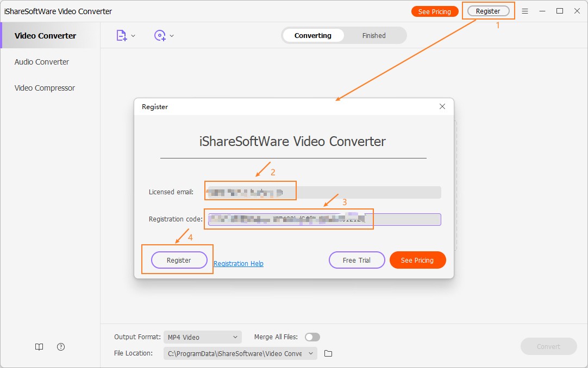The width and height of the screenshot is (588, 368).
Task: Open the hamburger menu in title bar
Action: pos(525,11)
